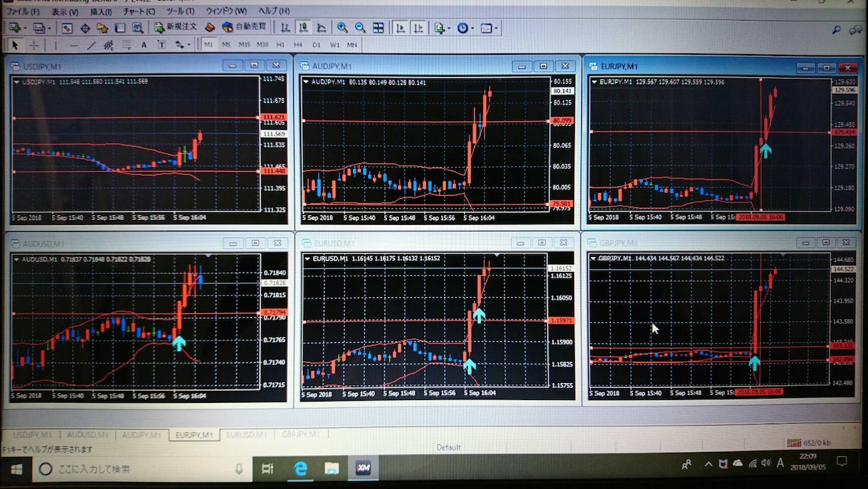The height and width of the screenshot is (489, 868).
Task: Open Microsoft Edge from the taskbar
Action: click(300, 468)
